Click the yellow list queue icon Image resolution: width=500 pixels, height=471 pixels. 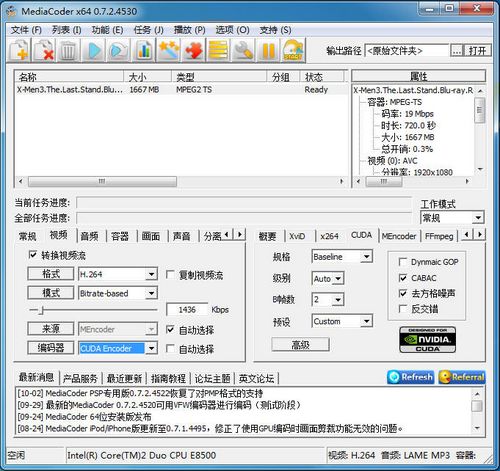(x=218, y=51)
